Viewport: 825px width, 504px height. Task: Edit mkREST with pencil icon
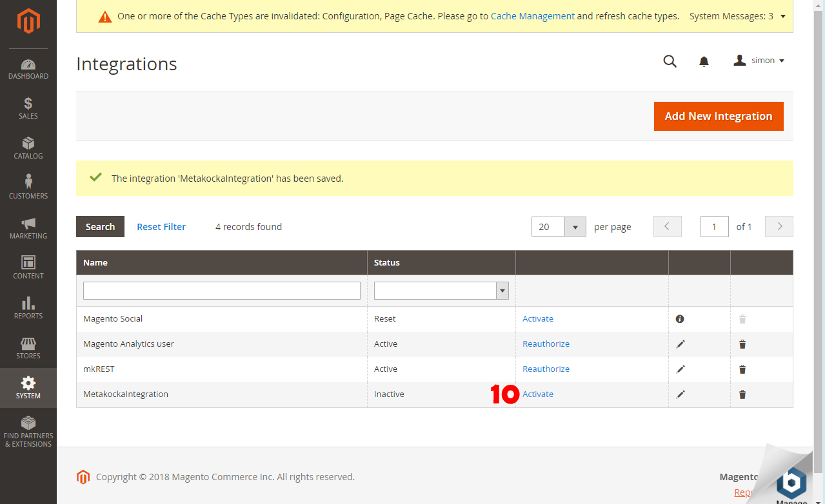(681, 369)
